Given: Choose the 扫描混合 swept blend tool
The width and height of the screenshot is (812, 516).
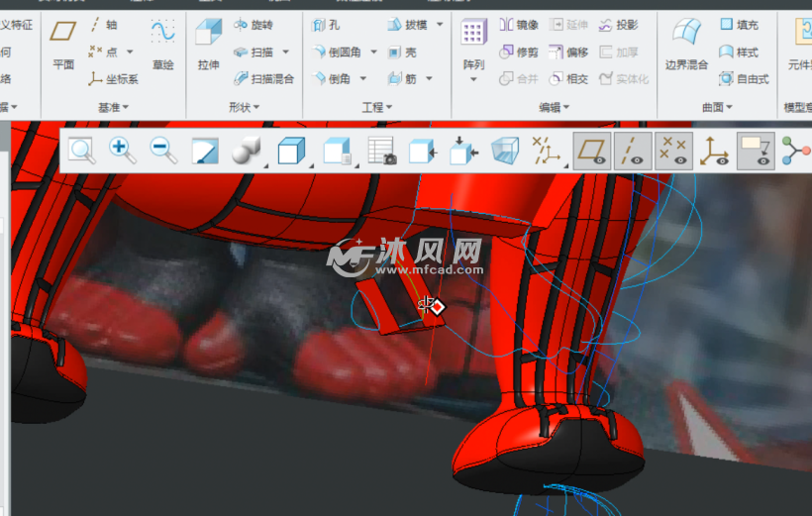Looking at the screenshot, I should point(263,79).
